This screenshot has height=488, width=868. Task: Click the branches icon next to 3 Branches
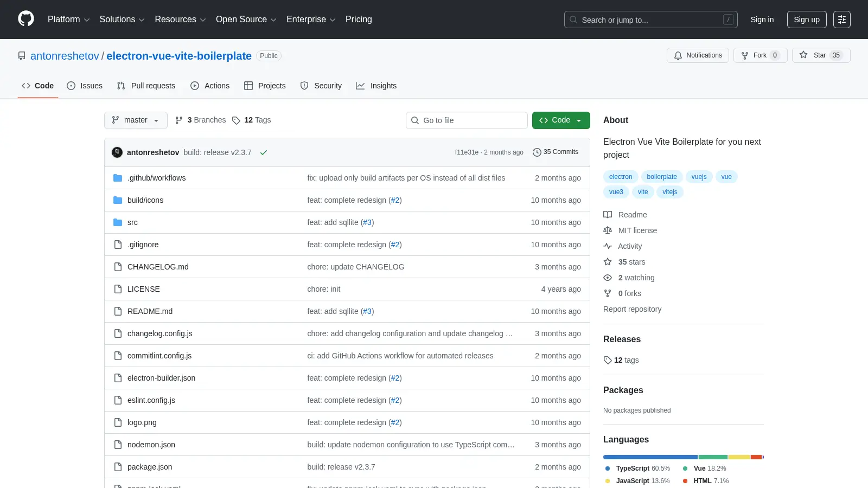tap(179, 120)
